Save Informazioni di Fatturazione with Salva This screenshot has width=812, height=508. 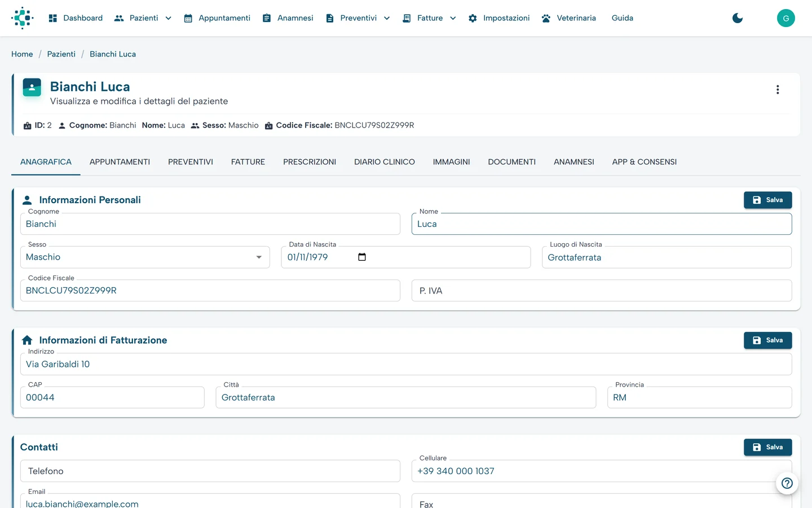[x=767, y=340]
